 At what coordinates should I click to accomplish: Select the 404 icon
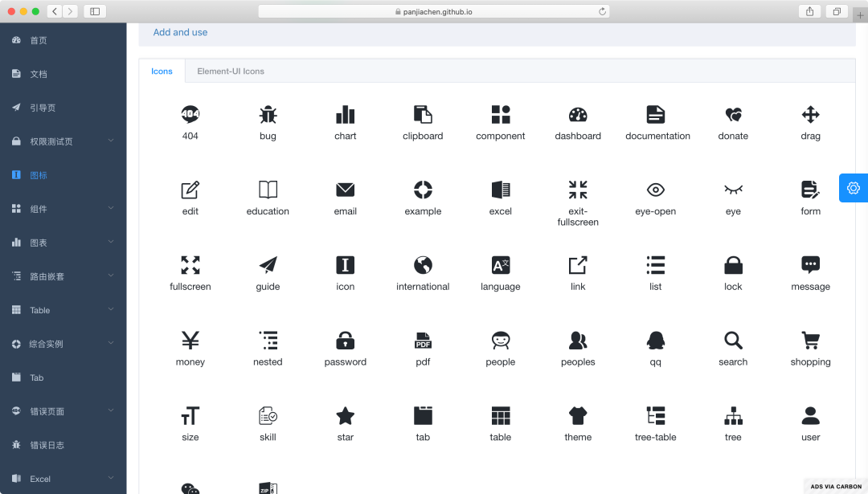pos(190,115)
